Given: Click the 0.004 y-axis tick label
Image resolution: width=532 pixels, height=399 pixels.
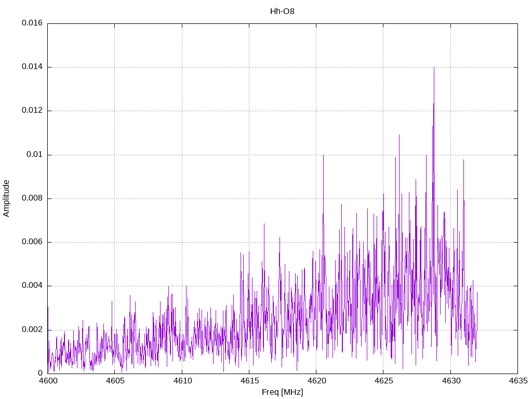Looking at the screenshot, I should tap(32, 286).
